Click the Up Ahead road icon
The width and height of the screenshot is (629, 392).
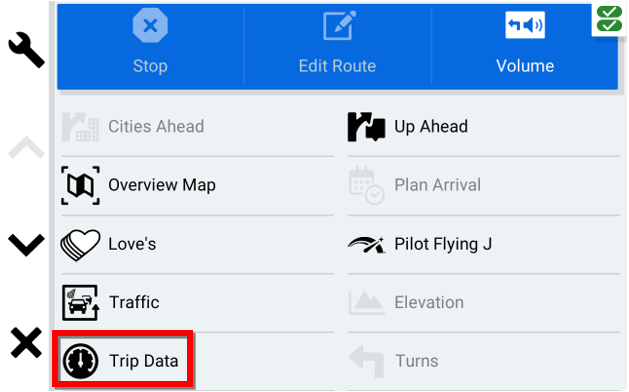[366, 127]
